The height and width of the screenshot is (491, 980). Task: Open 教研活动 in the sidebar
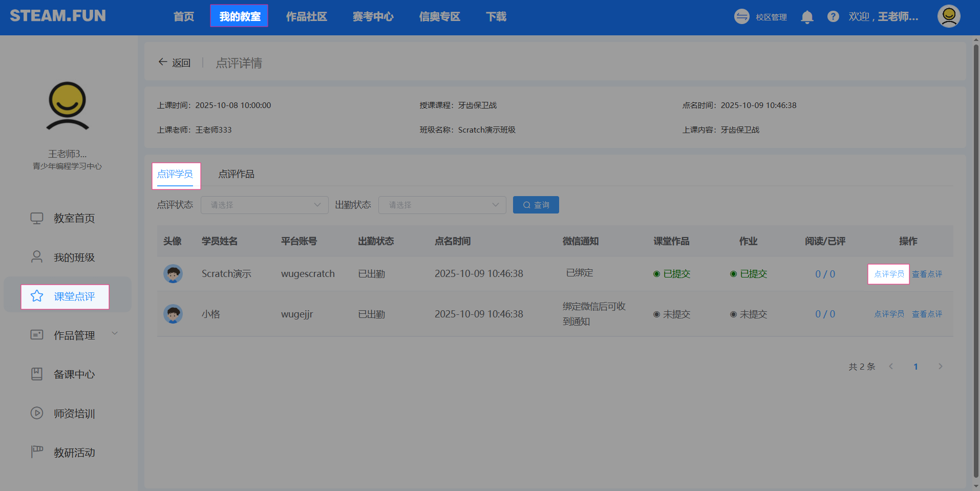pos(74,453)
